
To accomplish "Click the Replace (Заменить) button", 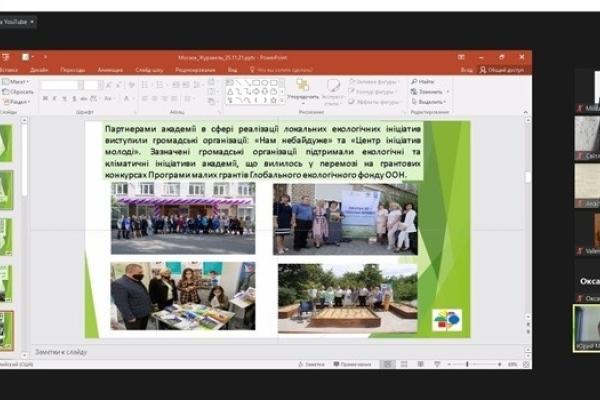I will coord(428,91).
